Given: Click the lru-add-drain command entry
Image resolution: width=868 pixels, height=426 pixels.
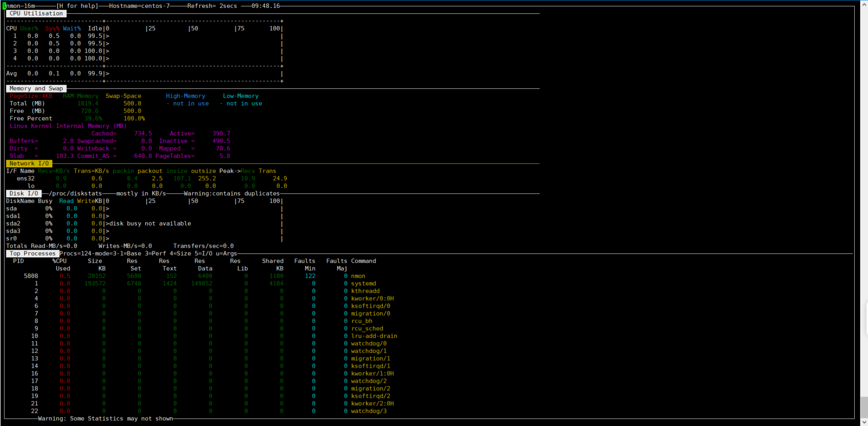Looking at the screenshot, I should pos(374,336).
